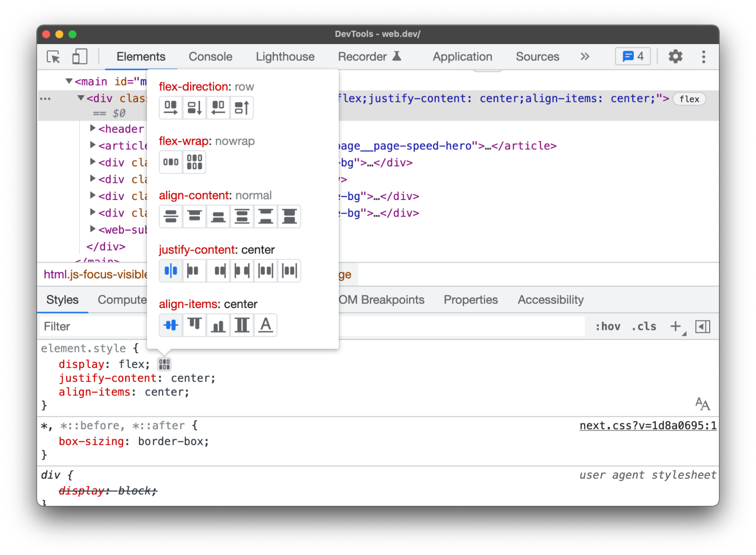
Task: Click the flexbox editor icon beside display: flex
Action: 165,364
